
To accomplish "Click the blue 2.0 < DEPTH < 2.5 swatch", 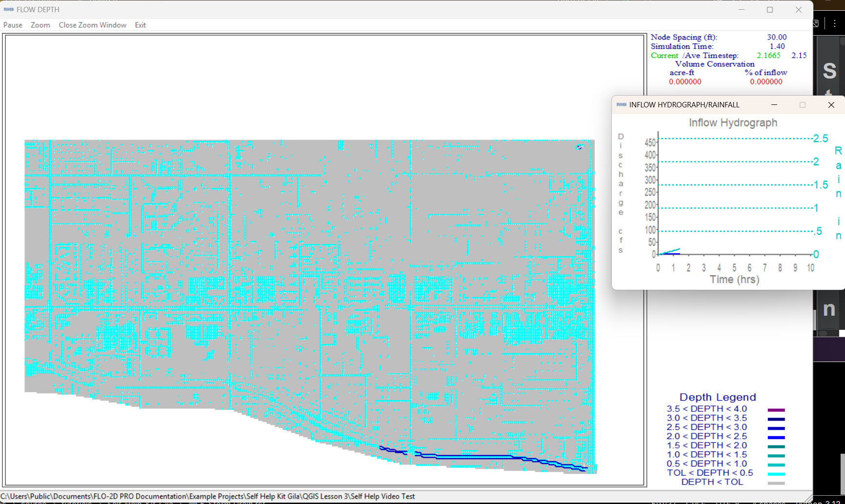I will click(x=776, y=437).
